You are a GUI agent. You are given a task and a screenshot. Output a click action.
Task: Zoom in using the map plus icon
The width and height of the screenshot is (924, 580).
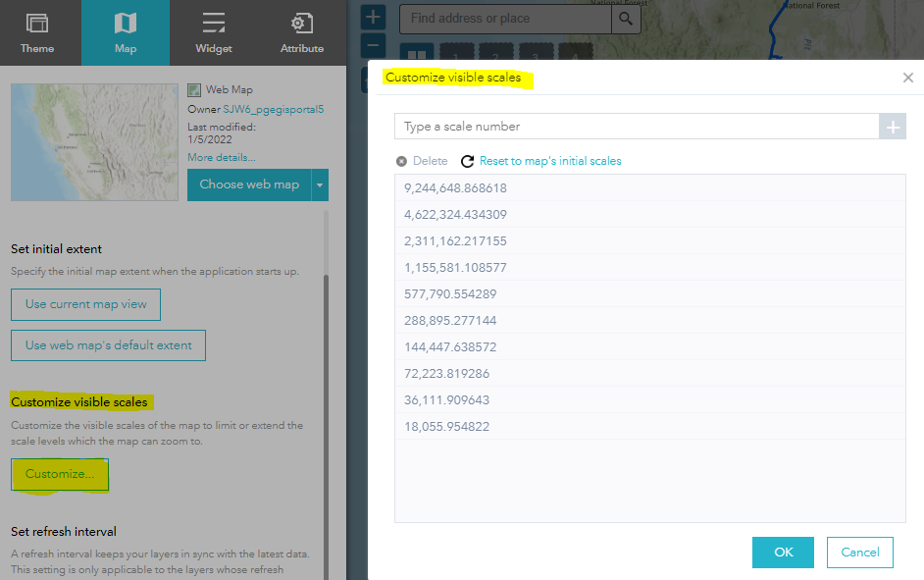[373, 16]
